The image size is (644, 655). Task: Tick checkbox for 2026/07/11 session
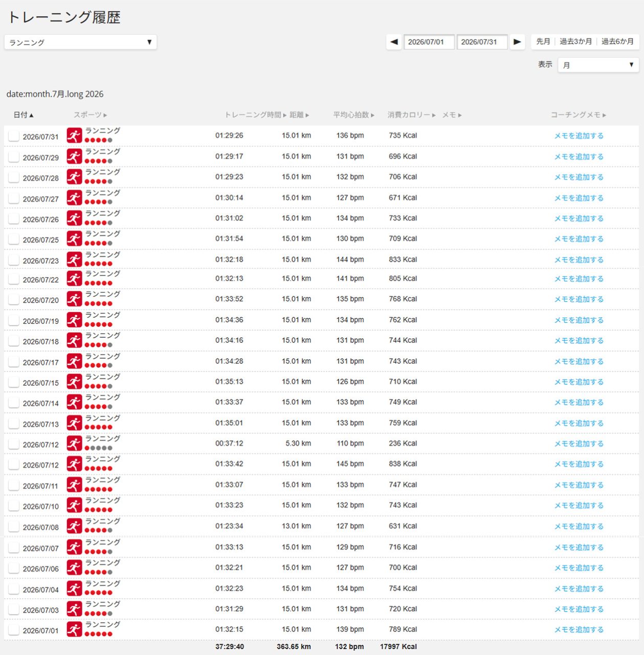point(14,486)
